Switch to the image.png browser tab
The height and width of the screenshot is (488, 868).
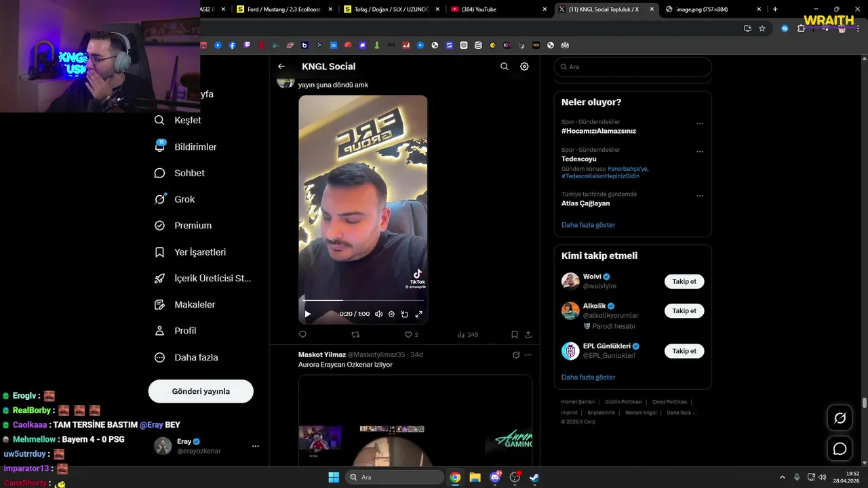(713, 9)
